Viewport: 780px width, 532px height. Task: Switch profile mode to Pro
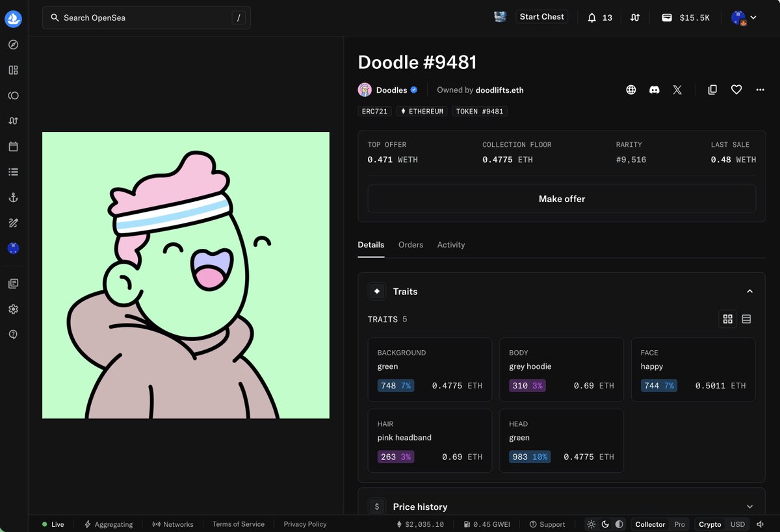(679, 524)
